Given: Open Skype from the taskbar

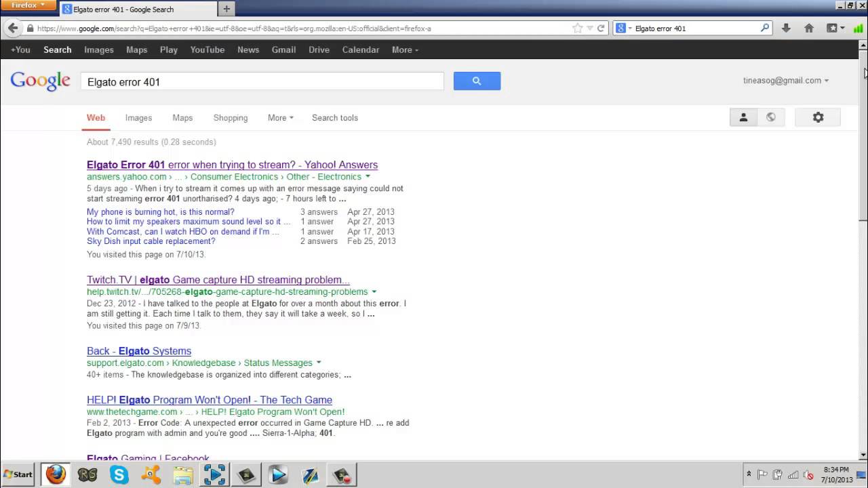Looking at the screenshot, I should coord(119,474).
